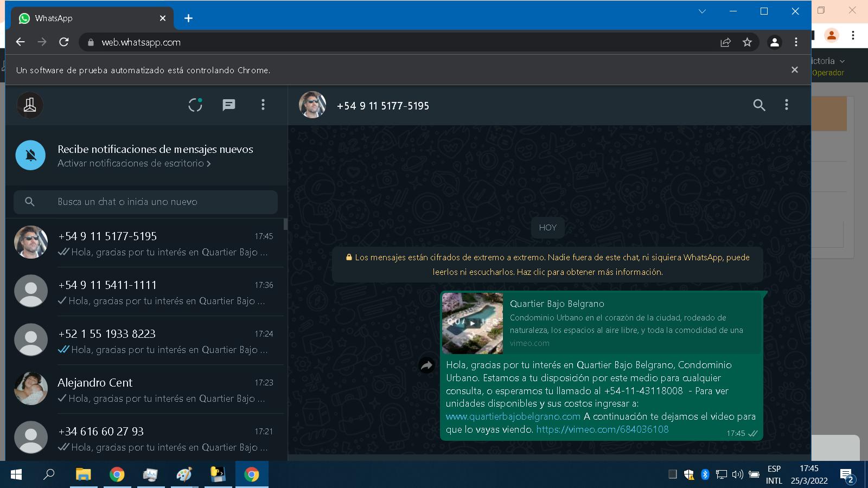Click Quartier Bajo Belgrano preview title
The height and width of the screenshot is (488, 868).
[x=557, y=304]
